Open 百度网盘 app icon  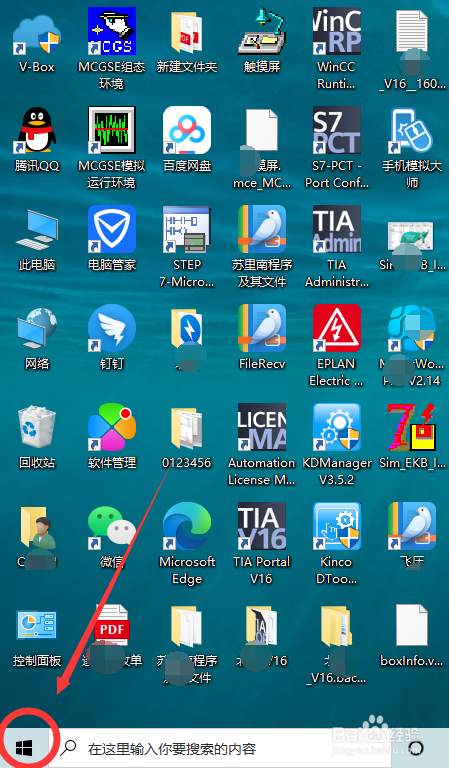tap(187, 130)
